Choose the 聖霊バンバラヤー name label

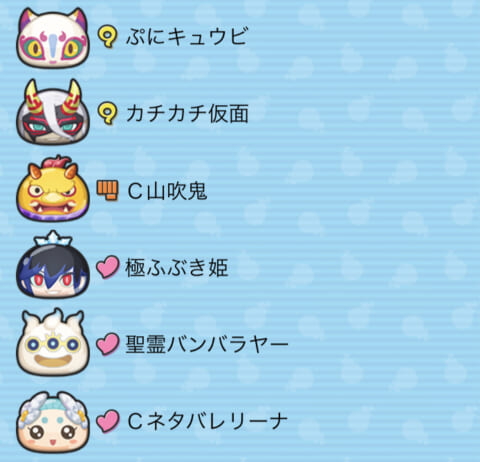(207, 344)
